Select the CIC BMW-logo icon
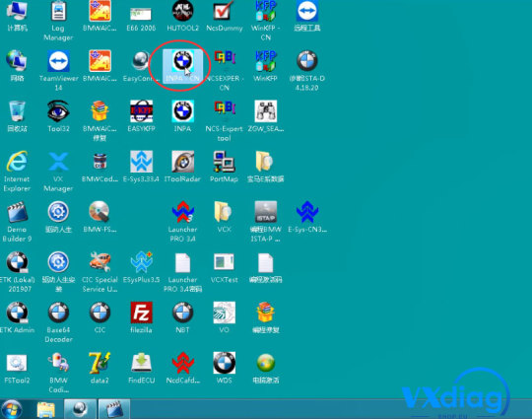This screenshot has width=532, height=419. 100,317
